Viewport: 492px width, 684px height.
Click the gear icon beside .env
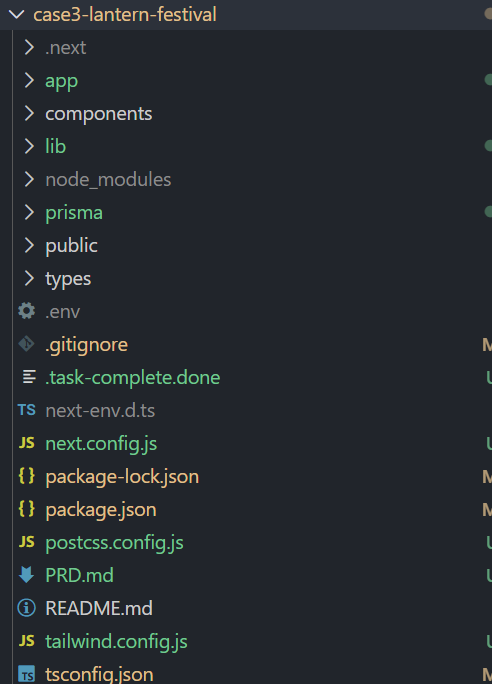[x=27, y=311]
